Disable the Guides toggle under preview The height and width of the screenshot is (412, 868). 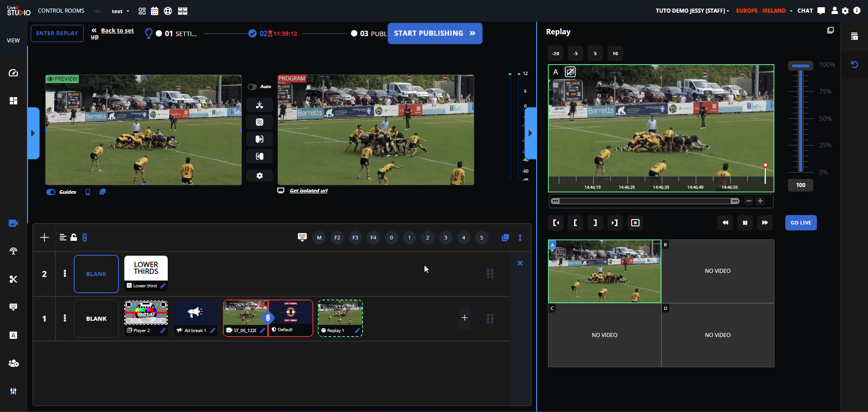point(51,192)
